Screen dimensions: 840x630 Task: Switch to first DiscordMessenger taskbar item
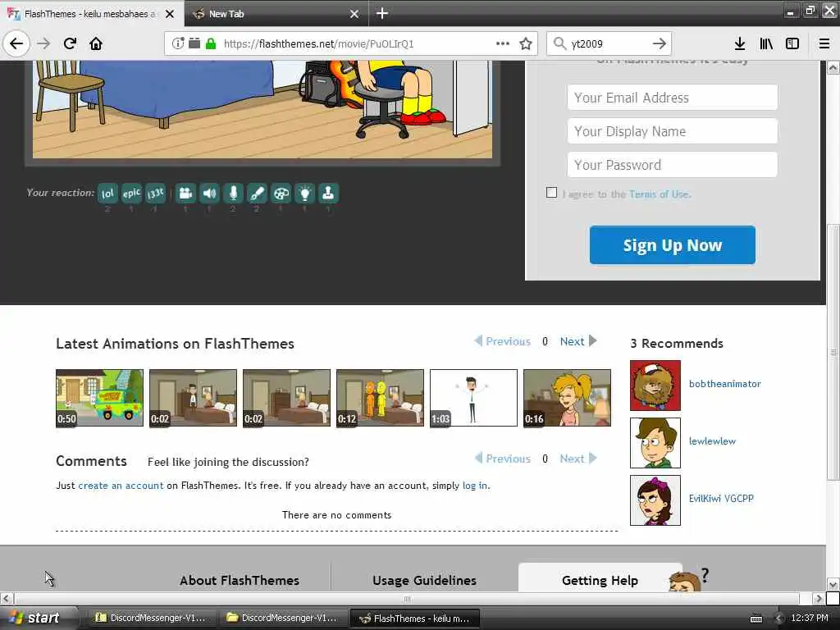click(152, 619)
